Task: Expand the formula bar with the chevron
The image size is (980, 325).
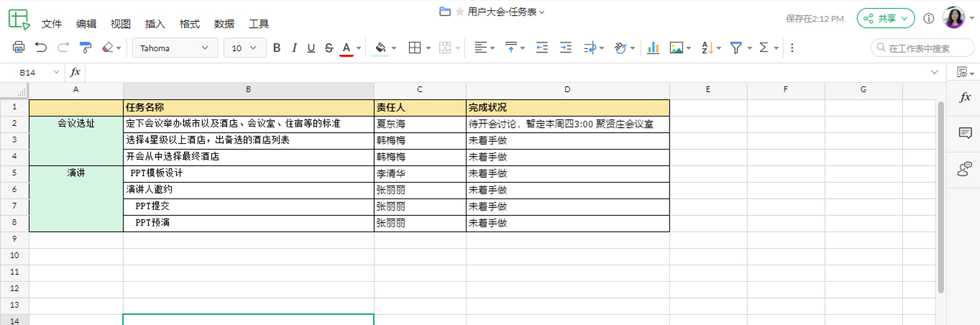Action: click(x=934, y=73)
